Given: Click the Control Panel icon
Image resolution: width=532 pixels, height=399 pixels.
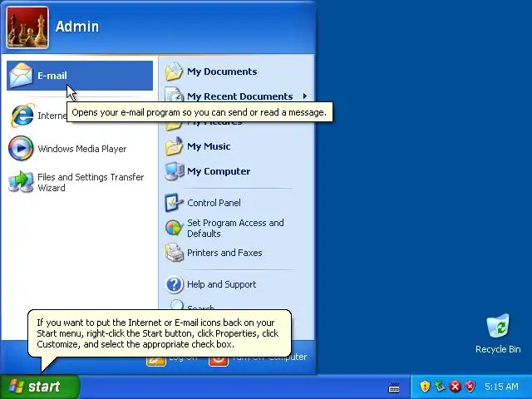Looking at the screenshot, I should [174, 203].
